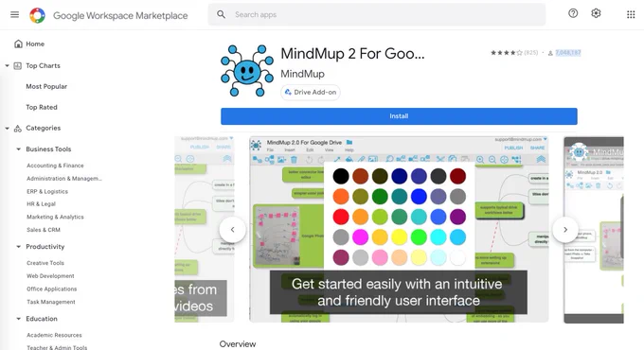Open Administration & Management category
Image resolution: width=644 pixels, height=350 pixels.
[x=64, y=179]
